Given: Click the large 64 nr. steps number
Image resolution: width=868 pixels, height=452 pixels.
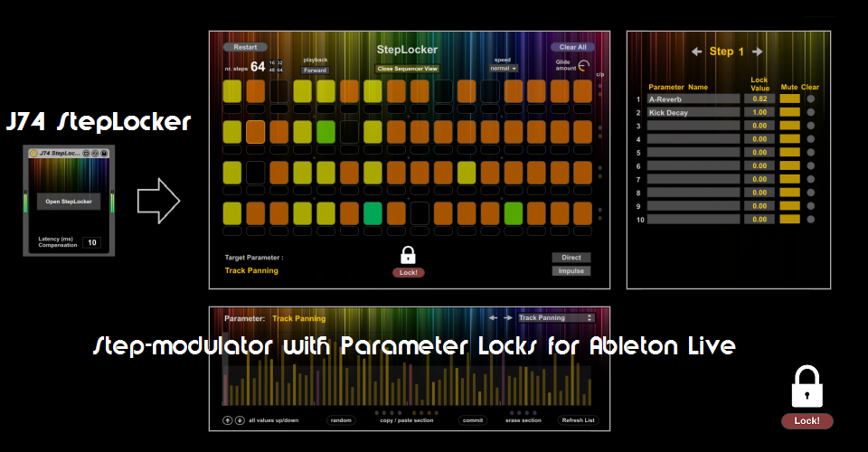Looking at the screenshot, I should tap(258, 66).
